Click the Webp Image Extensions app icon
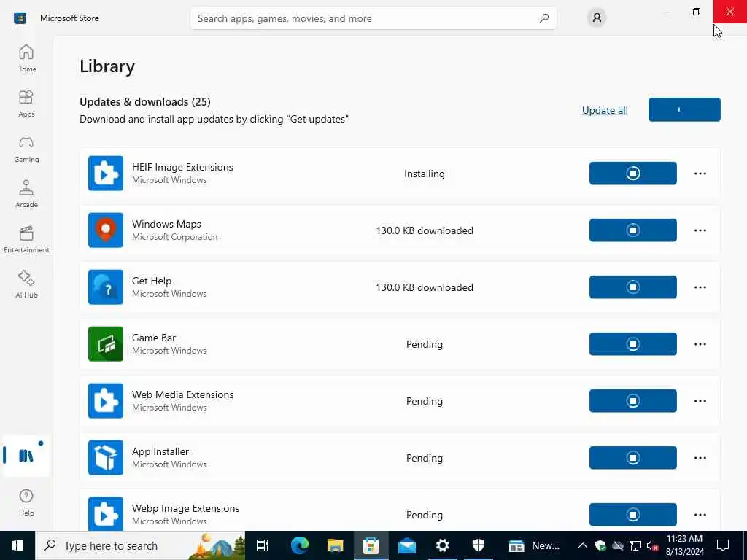Image resolution: width=747 pixels, height=560 pixels. 106,514
